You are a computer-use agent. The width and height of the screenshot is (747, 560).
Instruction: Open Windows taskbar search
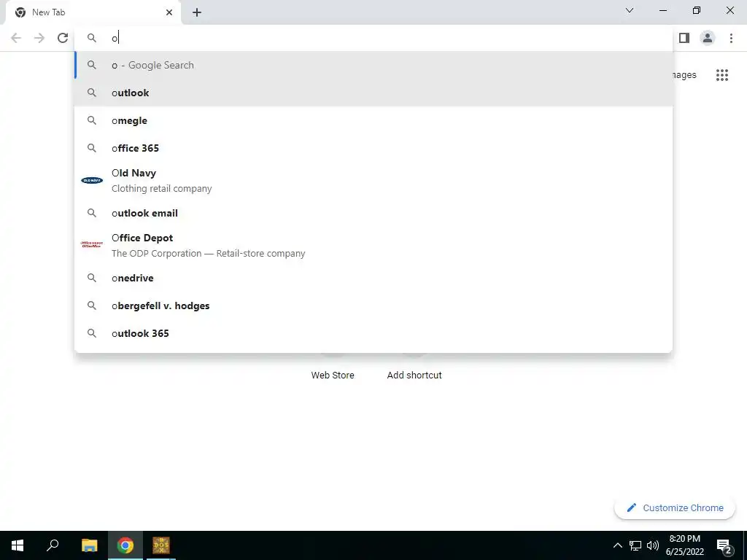point(53,545)
